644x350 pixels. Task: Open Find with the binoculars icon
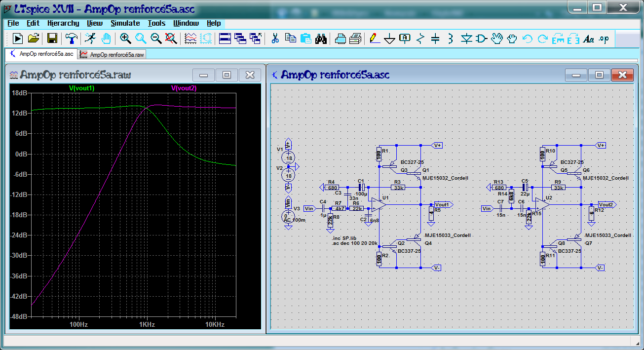point(321,39)
